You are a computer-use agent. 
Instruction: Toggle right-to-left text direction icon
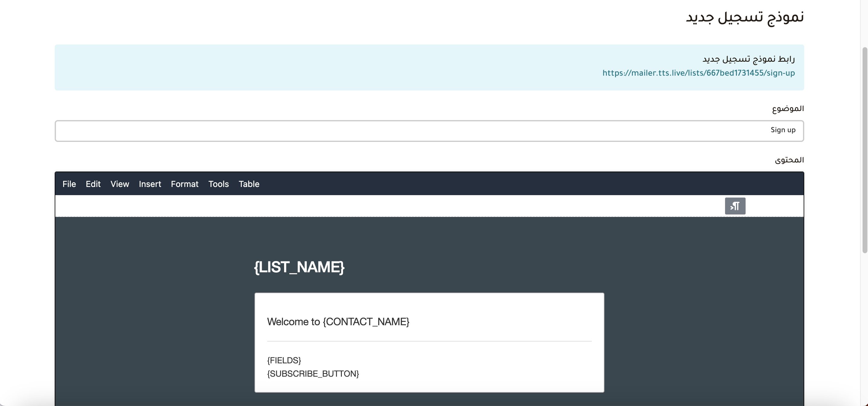pyautogui.click(x=735, y=206)
